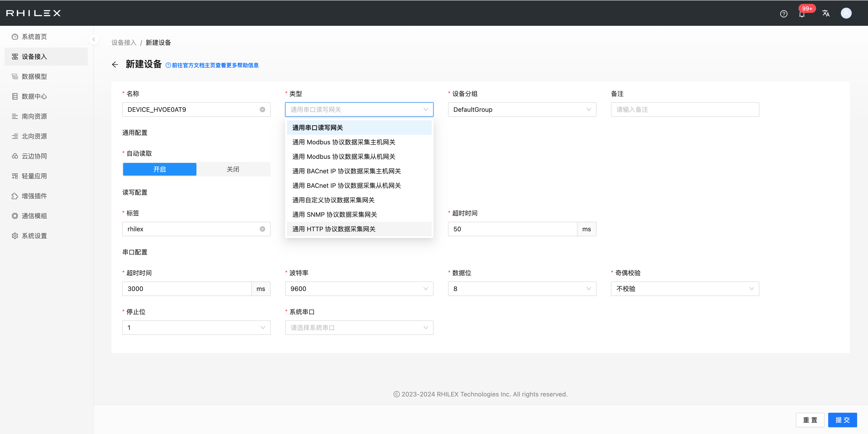
Task: Open the 云边协同 section
Action: pyautogui.click(x=34, y=156)
